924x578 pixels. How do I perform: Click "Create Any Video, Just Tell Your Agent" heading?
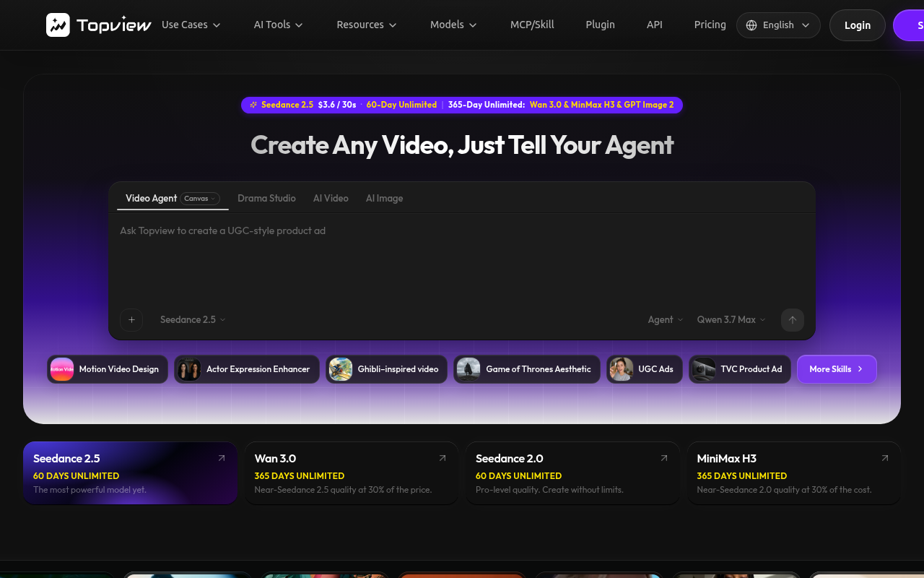[x=462, y=145]
